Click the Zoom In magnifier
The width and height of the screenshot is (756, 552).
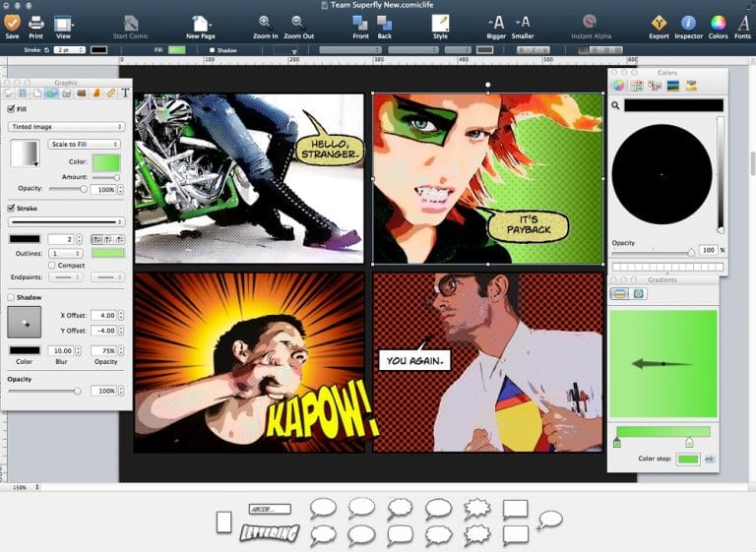click(265, 24)
